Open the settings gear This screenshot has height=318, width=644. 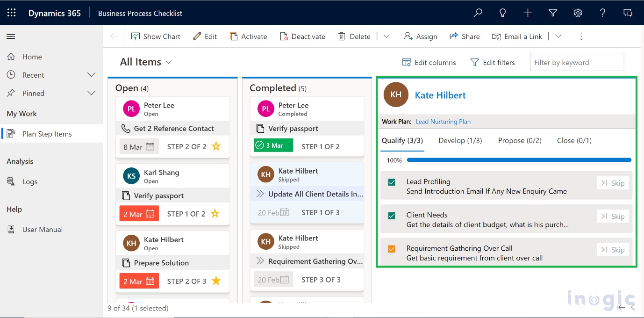click(x=578, y=13)
